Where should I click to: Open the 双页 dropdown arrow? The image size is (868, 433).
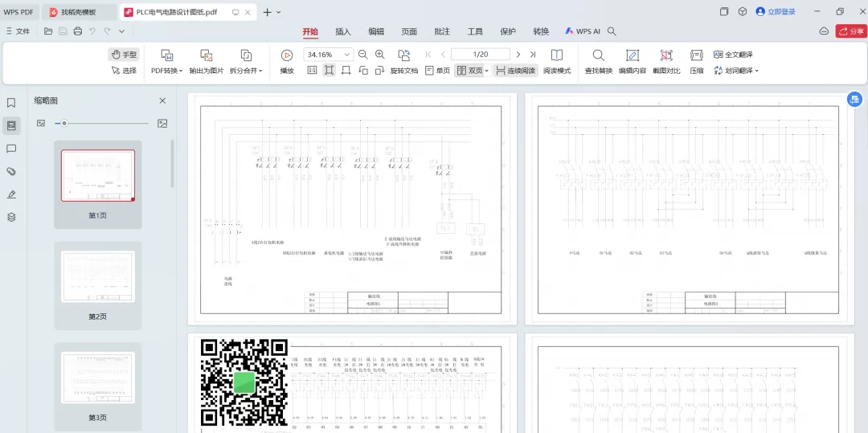point(487,71)
